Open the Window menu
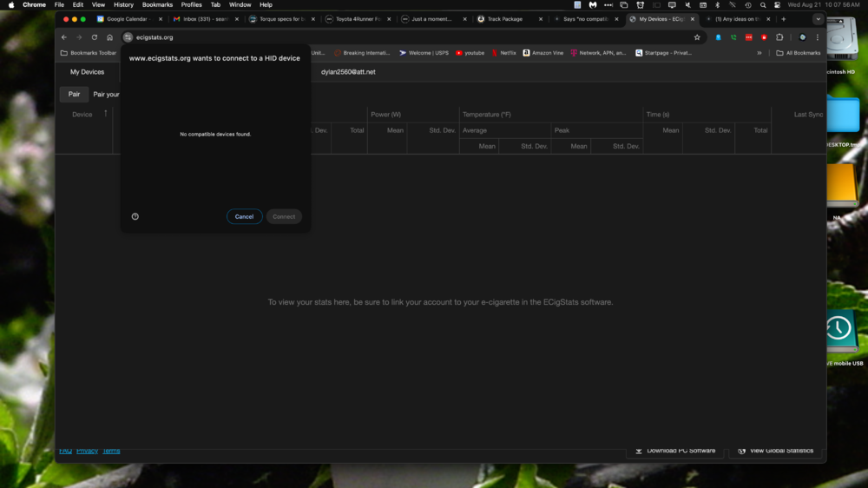This screenshot has width=868, height=488. click(x=240, y=5)
